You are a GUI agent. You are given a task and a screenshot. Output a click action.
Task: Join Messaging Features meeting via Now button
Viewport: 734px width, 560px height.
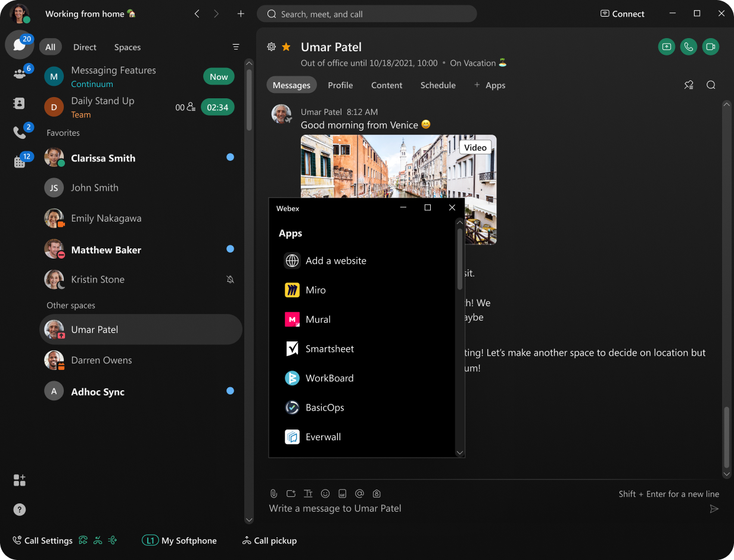pyautogui.click(x=219, y=76)
